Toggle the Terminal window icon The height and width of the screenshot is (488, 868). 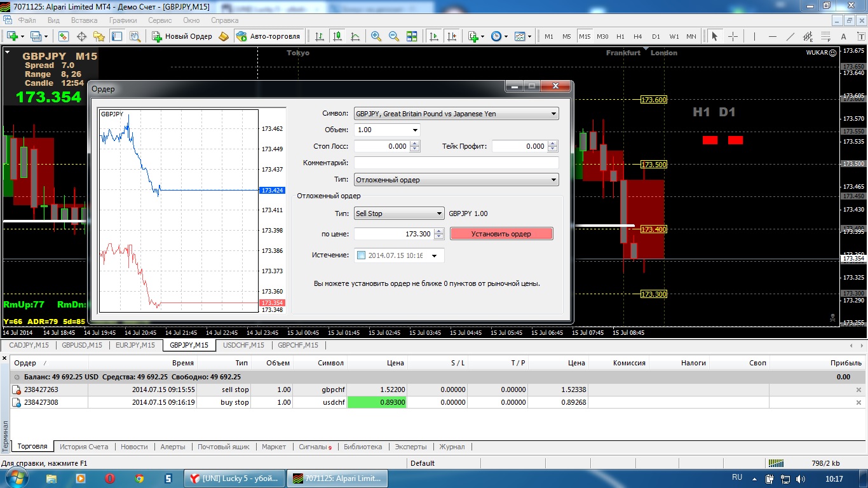pos(117,36)
